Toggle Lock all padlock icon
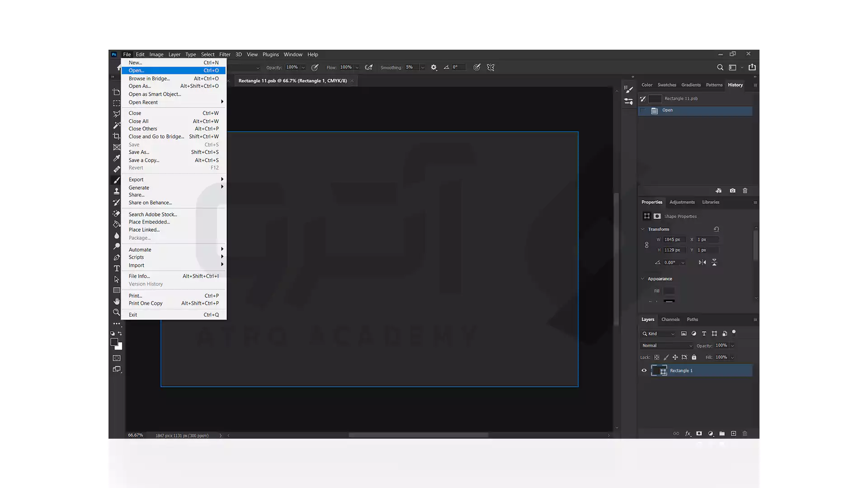 tap(694, 357)
